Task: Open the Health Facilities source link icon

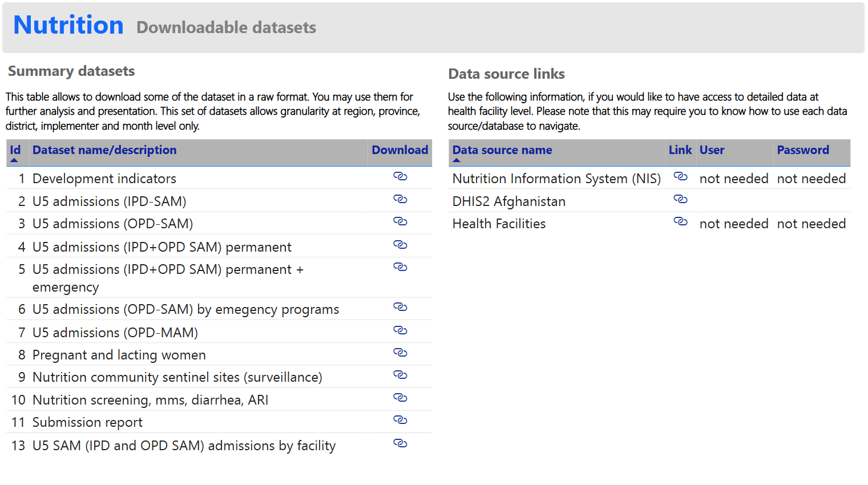Action: point(680,221)
